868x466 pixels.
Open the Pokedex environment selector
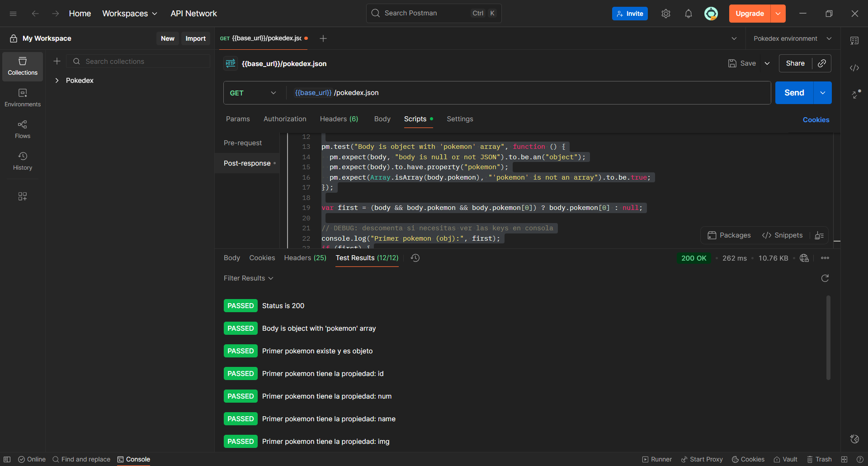point(792,38)
